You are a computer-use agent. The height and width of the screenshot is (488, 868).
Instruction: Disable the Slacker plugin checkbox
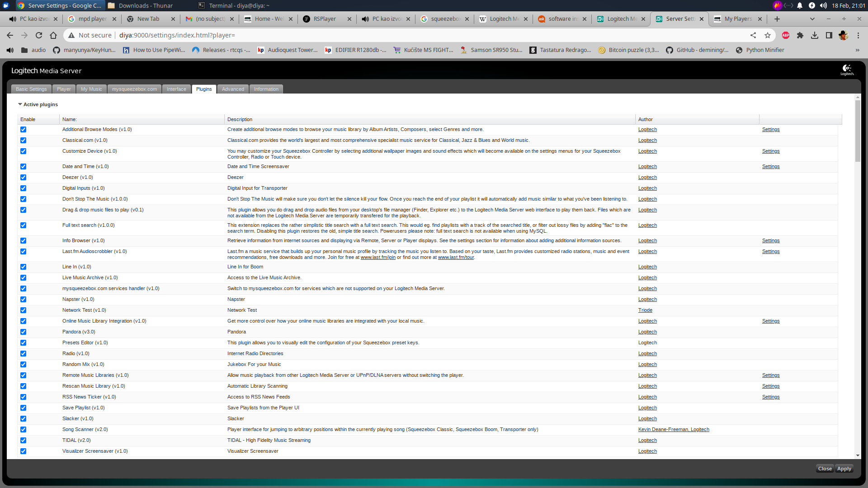click(24, 419)
